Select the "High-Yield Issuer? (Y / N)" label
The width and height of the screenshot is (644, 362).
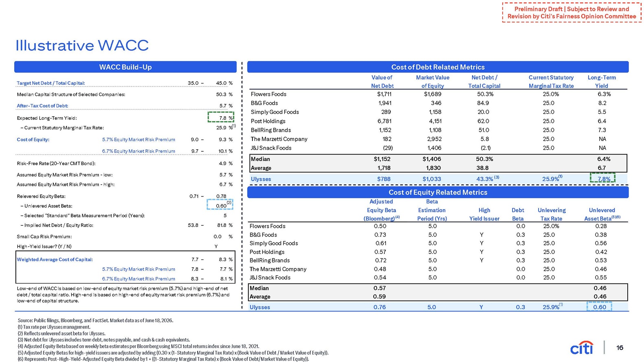point(44,246)
